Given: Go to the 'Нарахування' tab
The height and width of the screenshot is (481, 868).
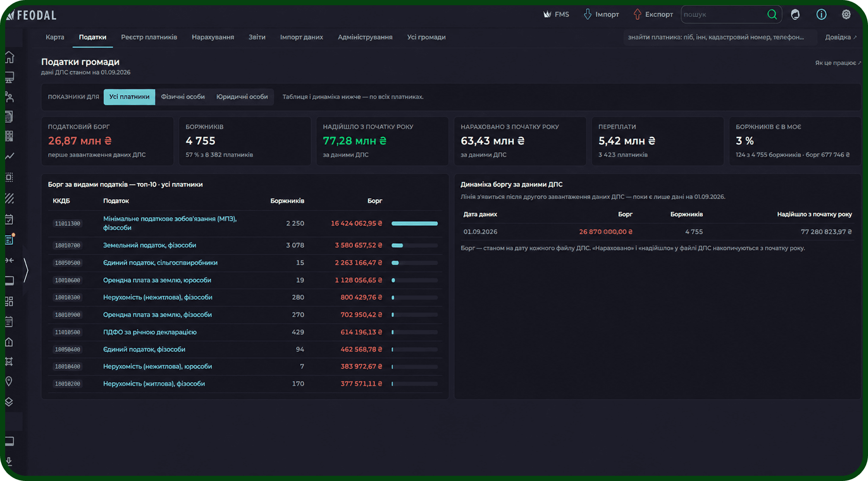Looking at the screenshot, I should pyautogui.click(x=213, y=37).
